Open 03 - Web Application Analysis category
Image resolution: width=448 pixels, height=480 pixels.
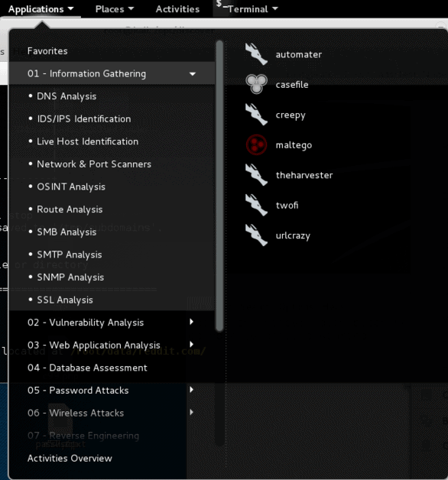[112, 345]
